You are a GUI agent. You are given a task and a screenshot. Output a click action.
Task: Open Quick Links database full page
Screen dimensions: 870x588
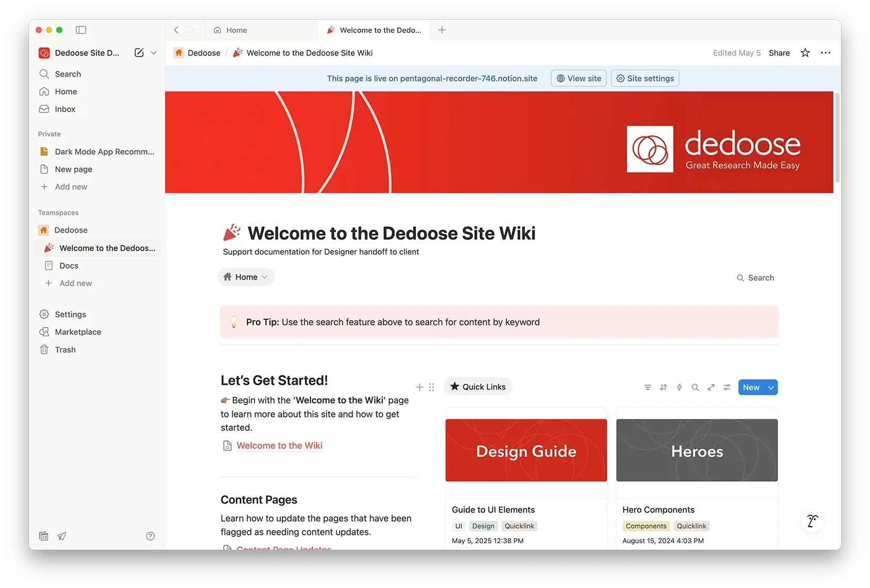pyautogui.click(x=711, y=387)
